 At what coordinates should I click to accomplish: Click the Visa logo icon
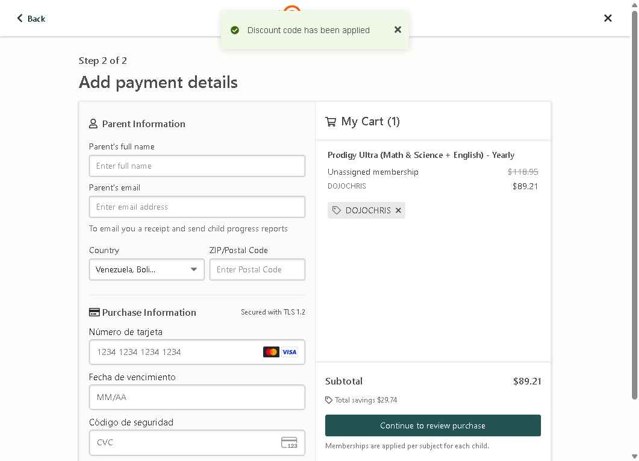point(289,352)
